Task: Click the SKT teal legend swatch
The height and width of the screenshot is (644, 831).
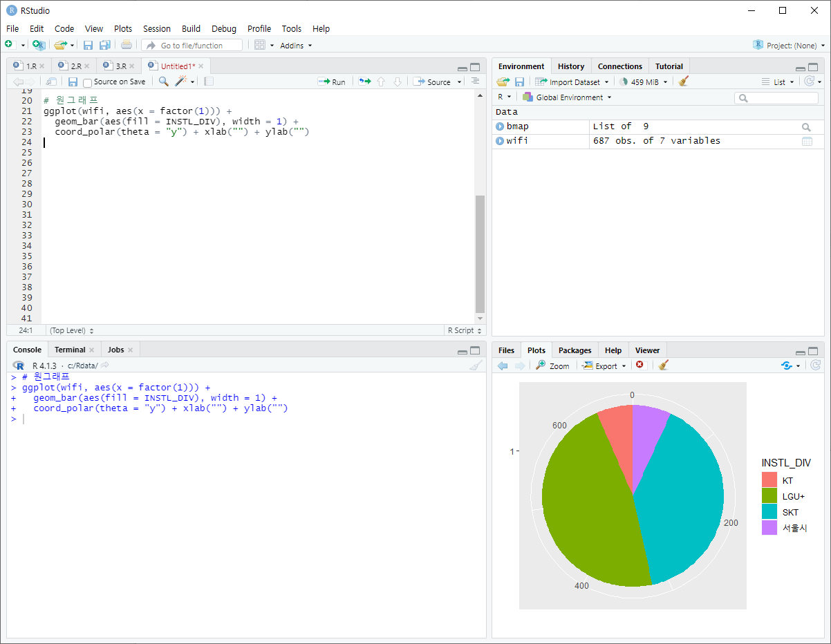Action: click(x=769, y=512)
